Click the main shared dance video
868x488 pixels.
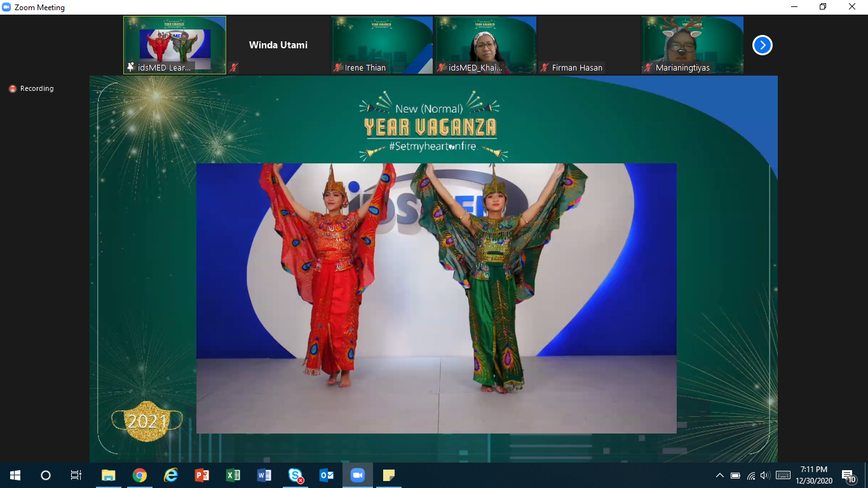436,298
